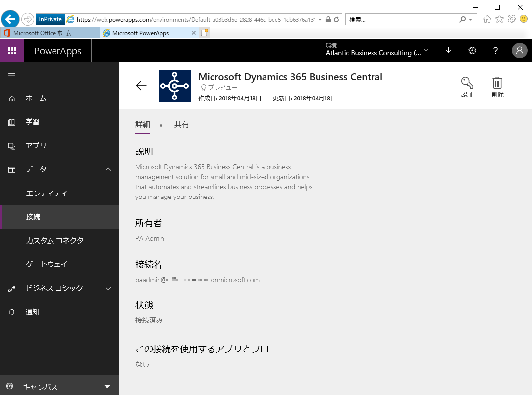The height and width of the screenshot is (395, 532).
Task: Open browser tools gear icon
Action: click(x=512, y=19)
